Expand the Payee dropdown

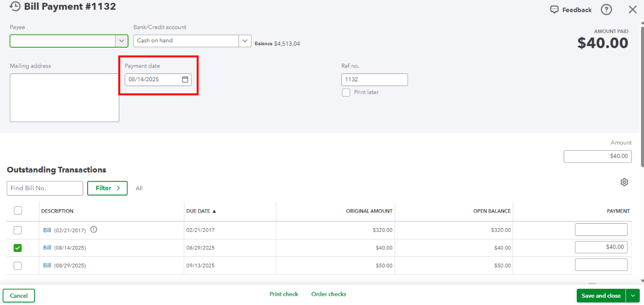coord(122,41)
